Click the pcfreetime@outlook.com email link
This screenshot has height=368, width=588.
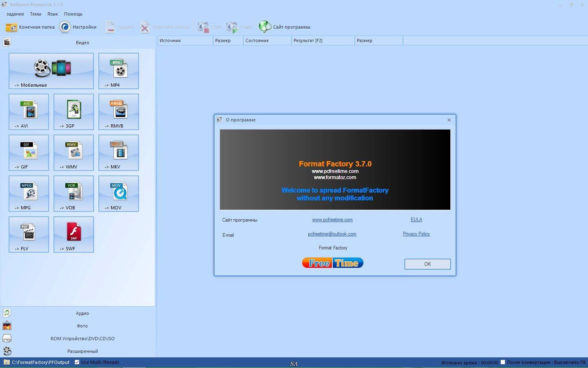coord(332,234)
